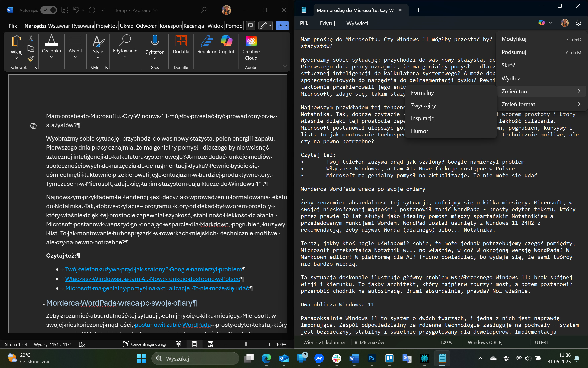This screenshot has height=368, width=588.
Task: Click the Strona 1 z 4 page indicator
Action: click(x=16, y=344)
